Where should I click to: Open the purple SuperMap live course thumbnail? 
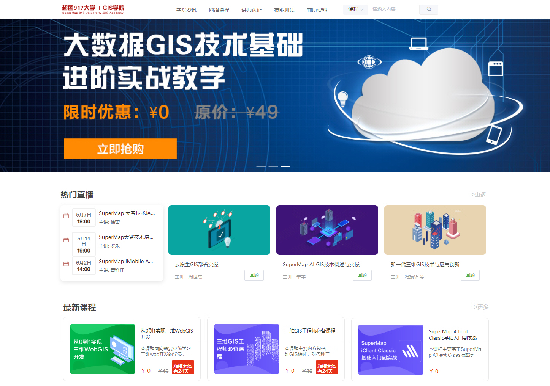coord(327,230)
